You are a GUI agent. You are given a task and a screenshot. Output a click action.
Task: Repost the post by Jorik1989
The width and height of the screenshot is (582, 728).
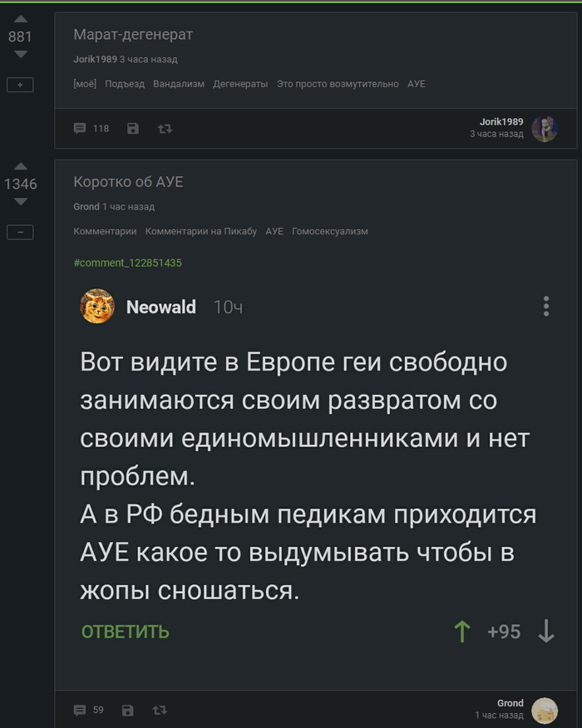point(165,128)
